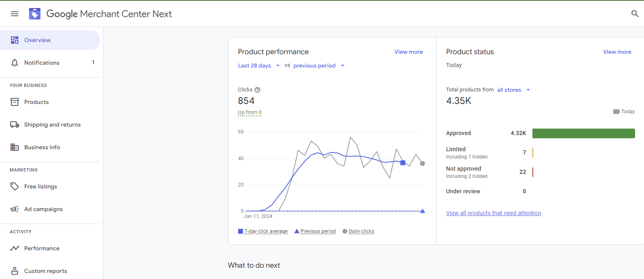Image resolution: width=644 pixels, height=279 pixels.
Task: Click the Approved row label
Action: tap(458, 133)
